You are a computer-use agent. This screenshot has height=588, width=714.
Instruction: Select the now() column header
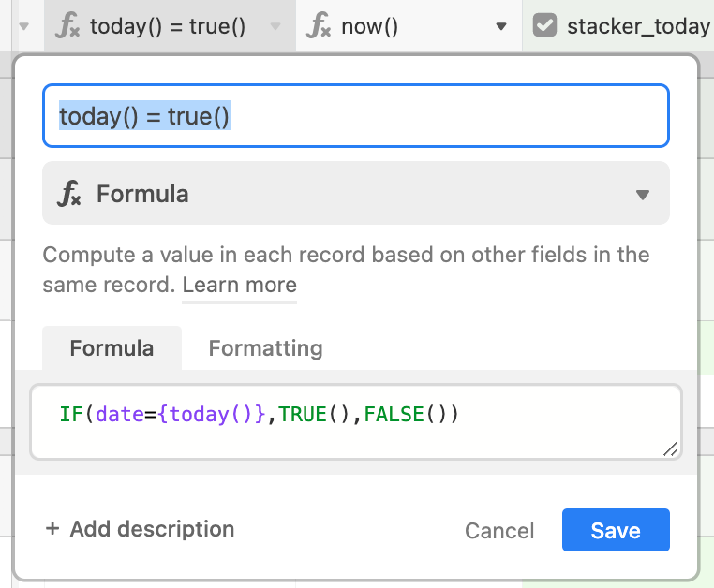pyautogui.click(x=409, y=25)
